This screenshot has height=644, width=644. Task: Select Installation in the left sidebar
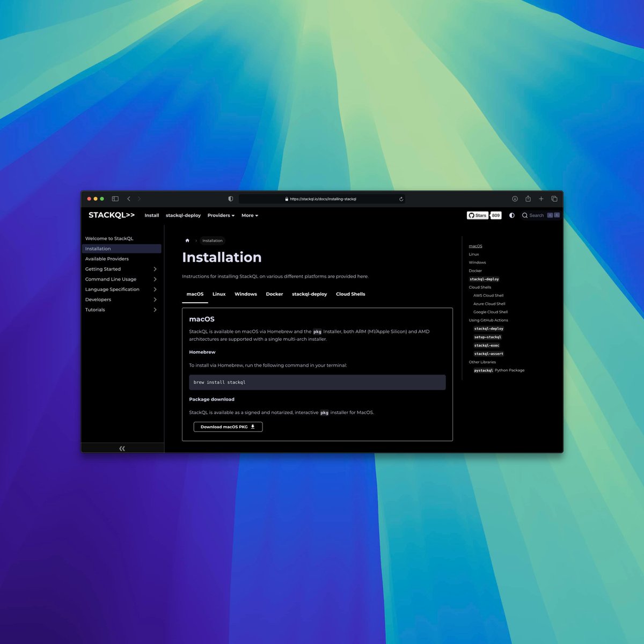[121, 248]
